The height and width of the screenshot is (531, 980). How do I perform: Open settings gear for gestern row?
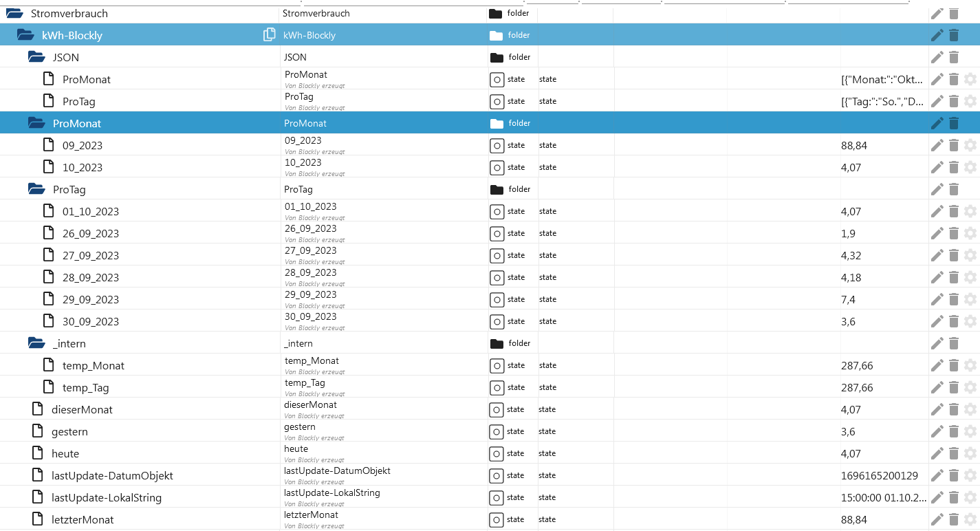(x=970, y=431)
